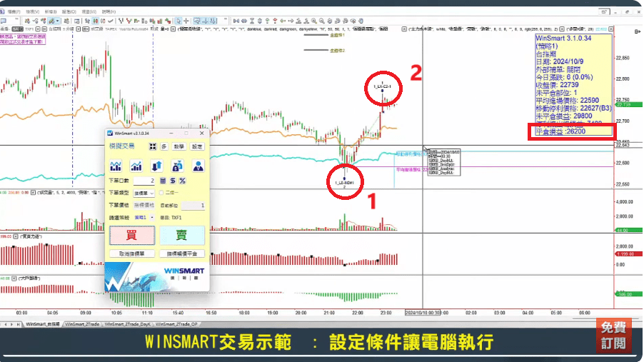Click the 22,739 green price label on axis
Screen dimensions: 644x362
629,105
